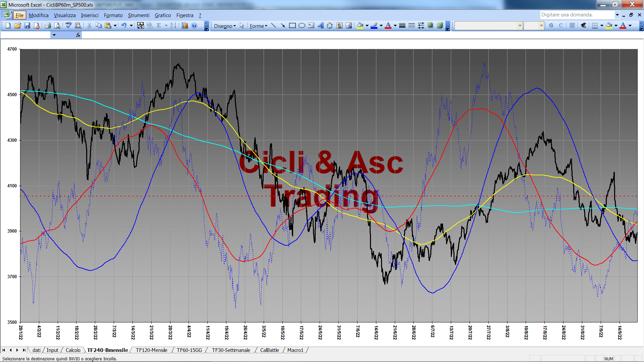
Task: Click the 'Digitare una domanda' help box
Action: click(577, 15)
